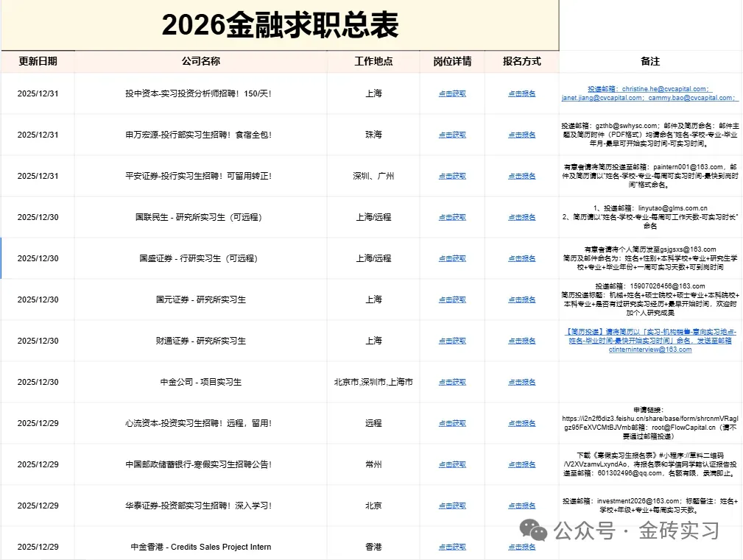Open 点击获取 link for 投中资本 row
This screenshot has height=560, width=743.
452,93
